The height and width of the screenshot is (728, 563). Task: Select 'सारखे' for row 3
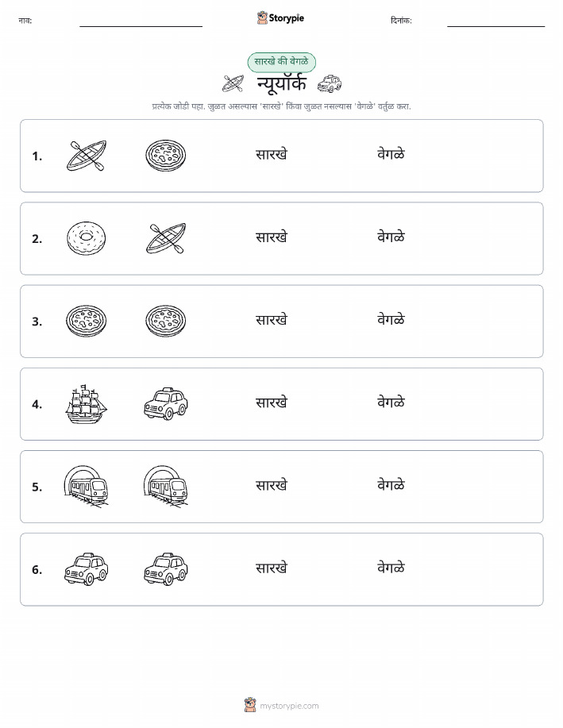[x=272, y=320]
